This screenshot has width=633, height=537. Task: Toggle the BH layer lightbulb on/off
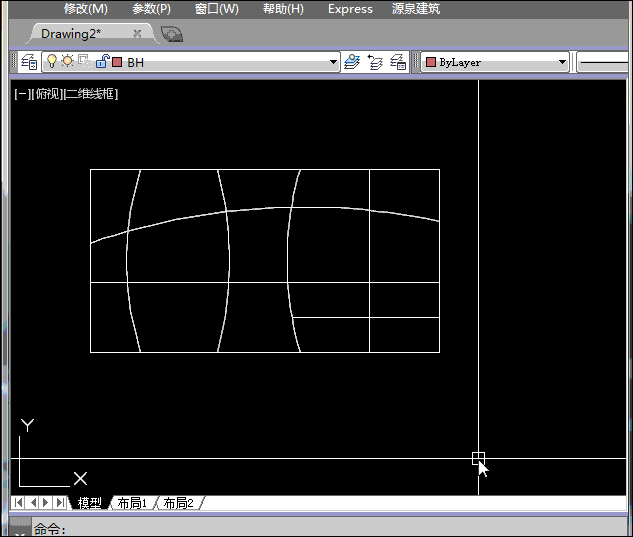coord(53,62)
